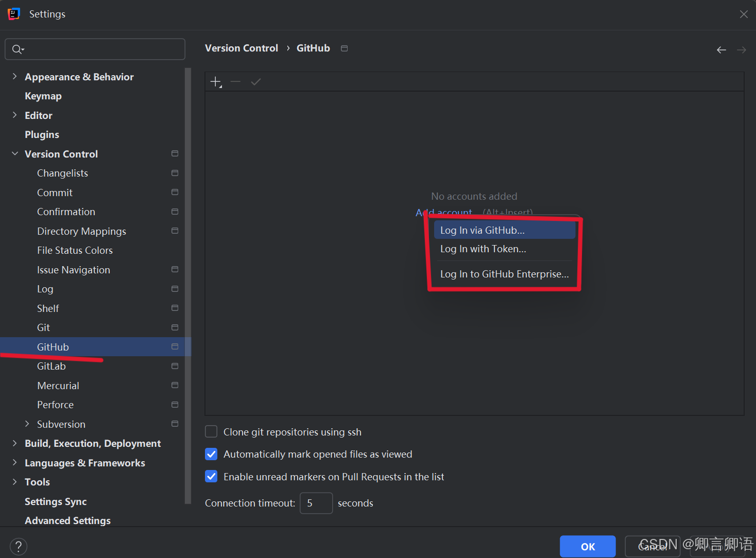The width and height of the screenshot is (756, 558).
Task: Click the minus Remove account toolbar icon
Action: pos(235,82)
